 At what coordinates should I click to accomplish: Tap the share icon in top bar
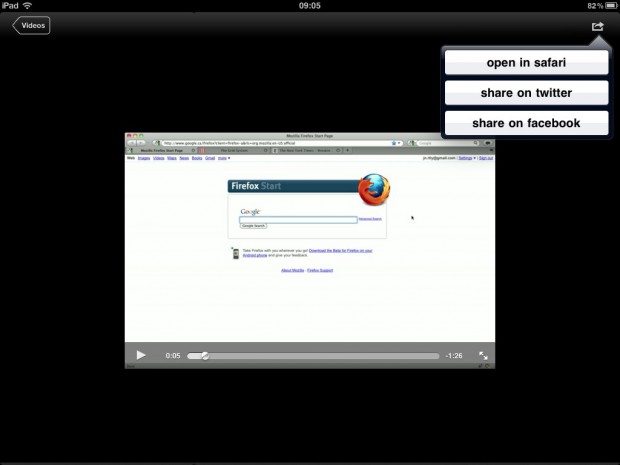point(597,26)
